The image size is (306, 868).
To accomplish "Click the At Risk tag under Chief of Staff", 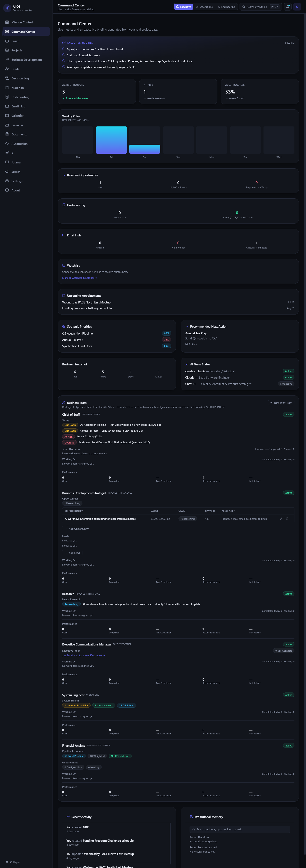I will 69,437.
